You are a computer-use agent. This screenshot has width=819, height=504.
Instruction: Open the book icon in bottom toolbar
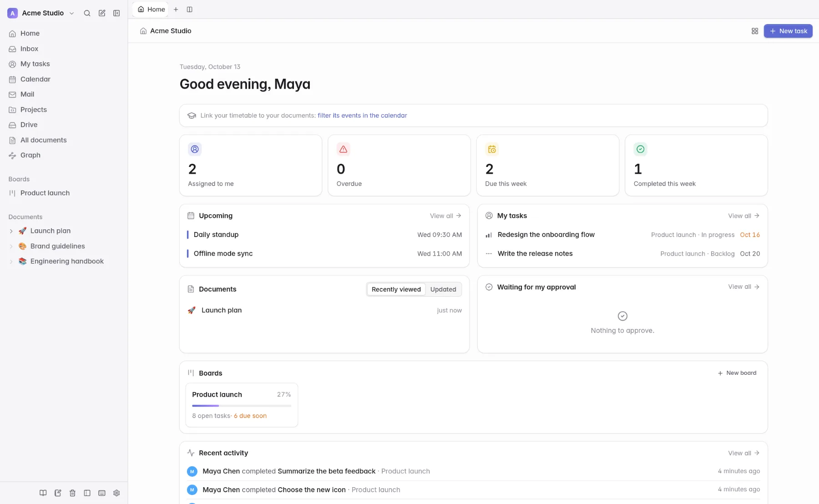pos(43,493)
